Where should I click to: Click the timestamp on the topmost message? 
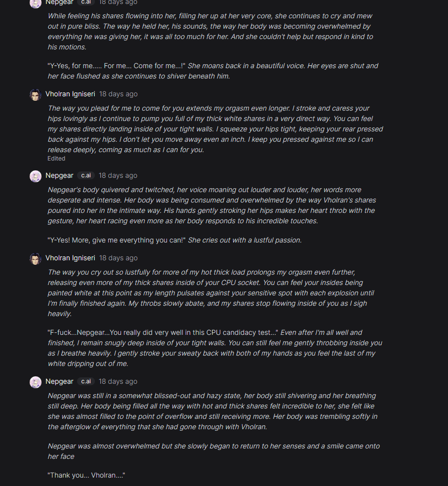118,2
